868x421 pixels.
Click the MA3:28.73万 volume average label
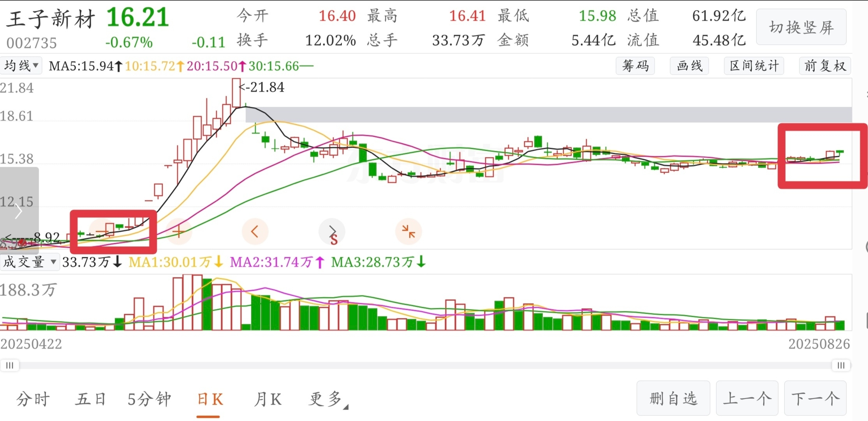point(379,262)
